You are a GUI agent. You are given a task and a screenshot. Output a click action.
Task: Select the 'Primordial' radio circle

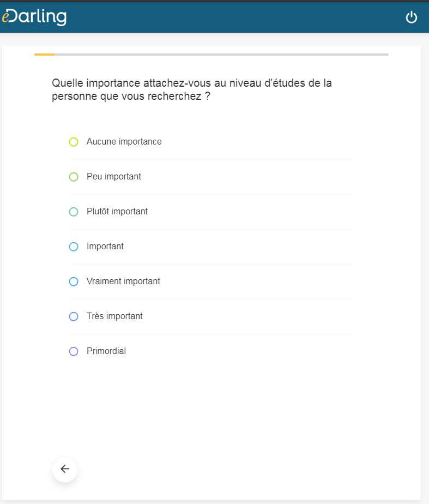click(x=74, y=351)
